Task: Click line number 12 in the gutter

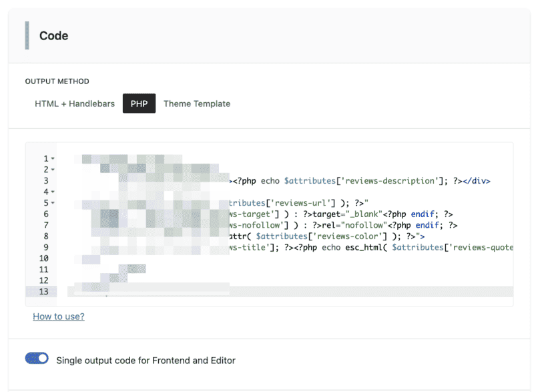Action: coord(43,280)
